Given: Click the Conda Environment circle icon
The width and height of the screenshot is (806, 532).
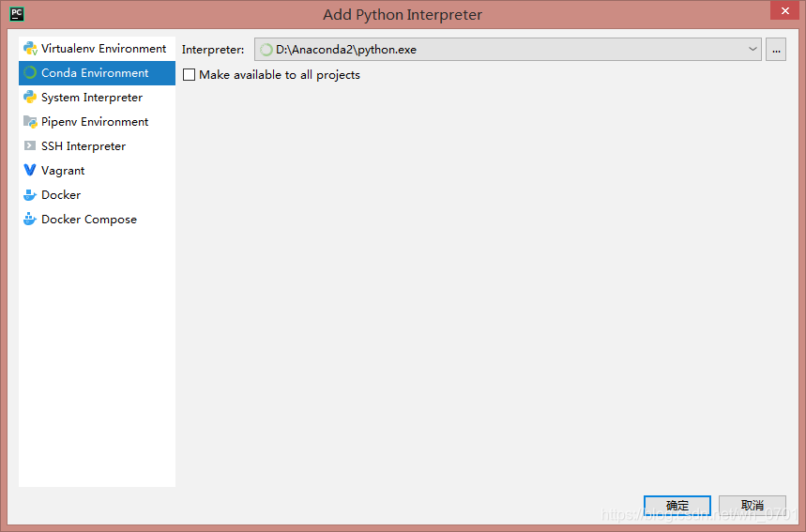Looking at the screenshot, I should pos(30,73).
